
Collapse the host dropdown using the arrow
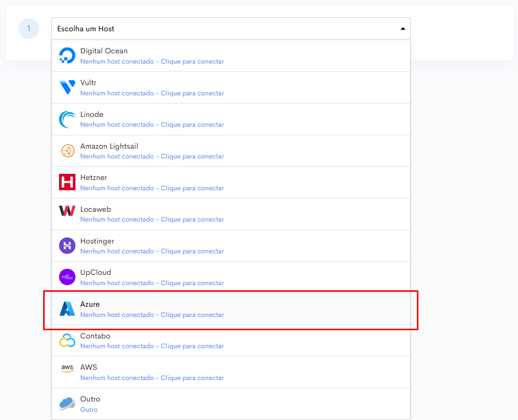402,29
